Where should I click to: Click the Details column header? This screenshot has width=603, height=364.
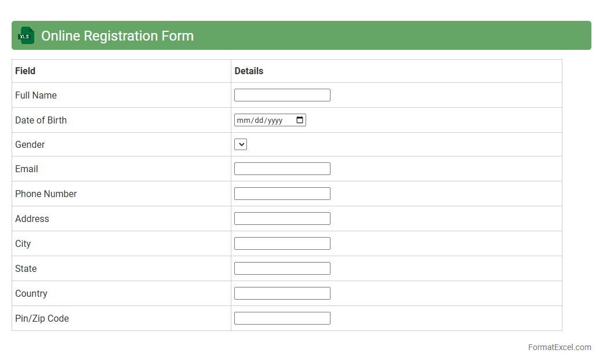point(249,71)
